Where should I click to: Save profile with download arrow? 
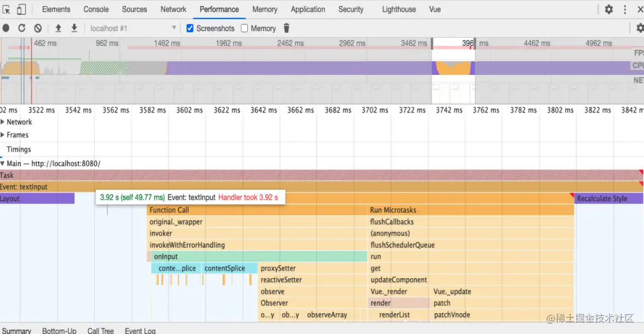[74, 28]
